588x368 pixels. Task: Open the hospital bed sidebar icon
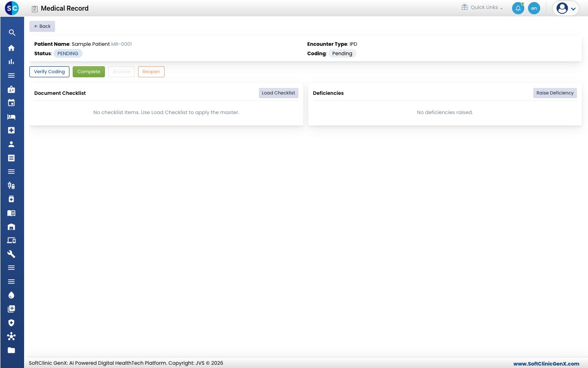(11, 117)
